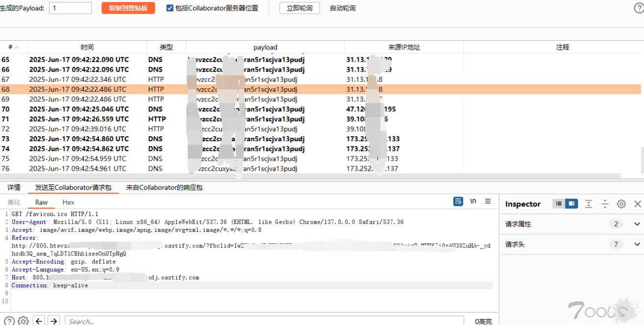Toggle the \n non-printable characters button
644x327 pixels.
pyautogui.click(x=473, y=201)
